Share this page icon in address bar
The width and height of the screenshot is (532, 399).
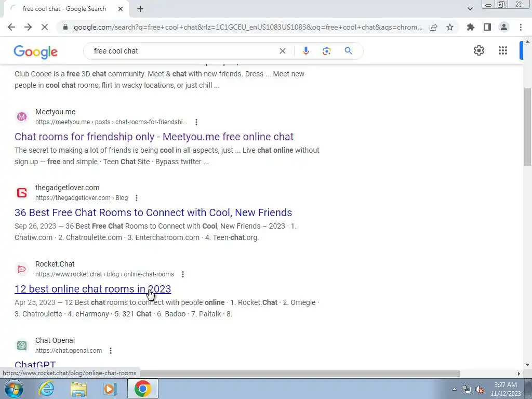coord(433,27)
